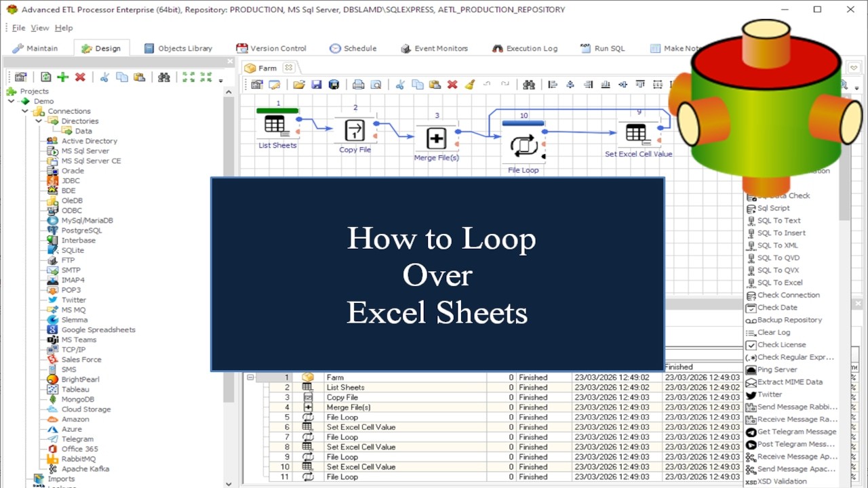
Task: Click the Print icon in the designer toolbar
Action: click(x=358, y=85)
